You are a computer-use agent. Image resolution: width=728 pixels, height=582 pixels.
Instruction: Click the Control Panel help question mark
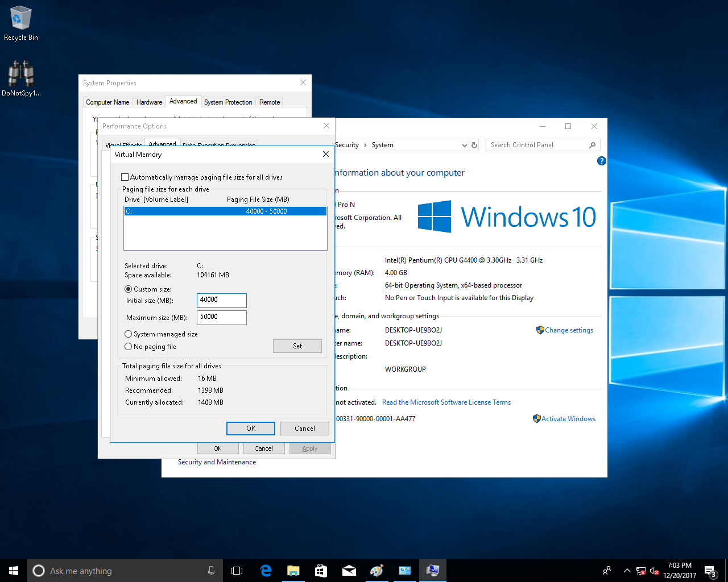pyautogui.click(x=601, y=161)
